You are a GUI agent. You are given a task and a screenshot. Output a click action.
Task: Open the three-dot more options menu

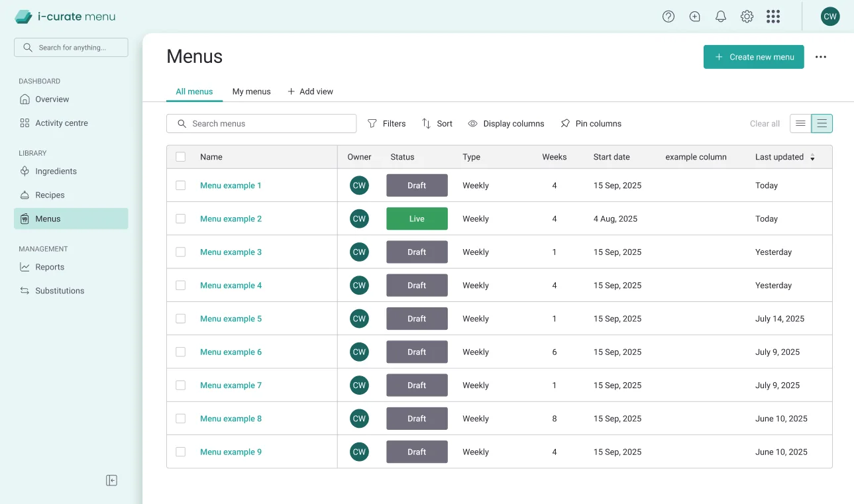coord(821,57)
